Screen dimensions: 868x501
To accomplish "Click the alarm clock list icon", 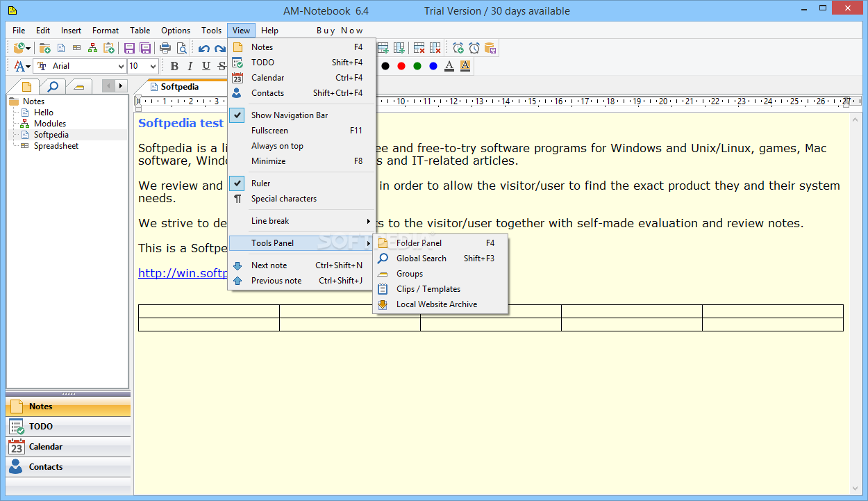I will [474, 48].
